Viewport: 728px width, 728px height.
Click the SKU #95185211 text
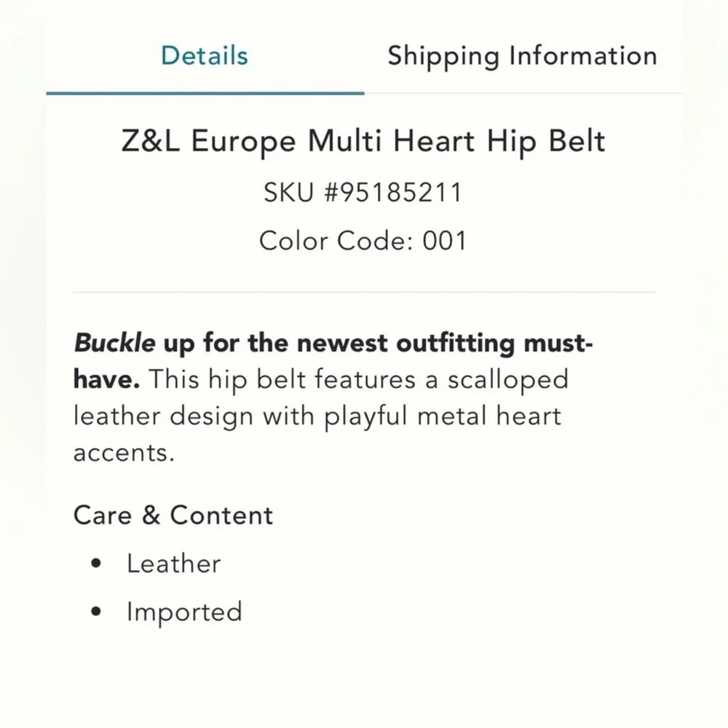click(x=363, y=192)
